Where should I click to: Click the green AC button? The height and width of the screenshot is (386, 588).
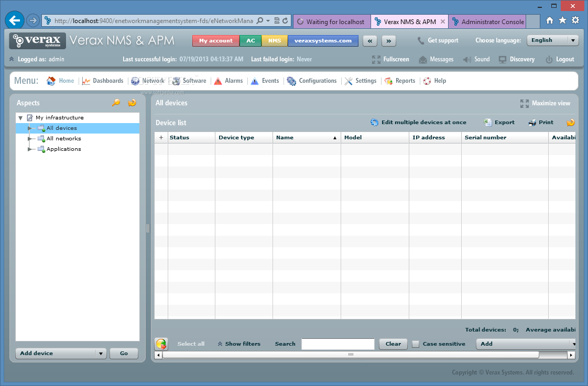[x=251, y=41]
